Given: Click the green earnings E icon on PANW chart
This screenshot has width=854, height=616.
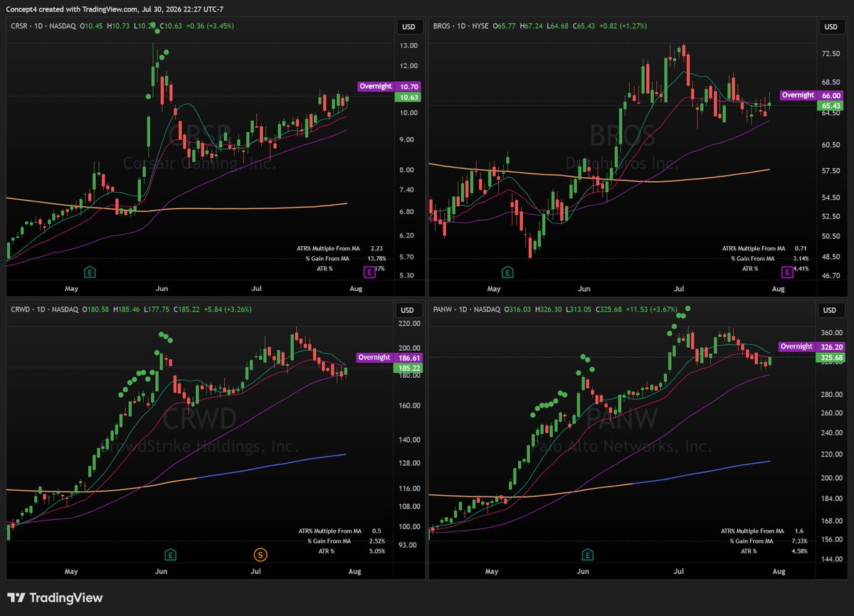Looking at the screenshot, I should coord(589,554).
